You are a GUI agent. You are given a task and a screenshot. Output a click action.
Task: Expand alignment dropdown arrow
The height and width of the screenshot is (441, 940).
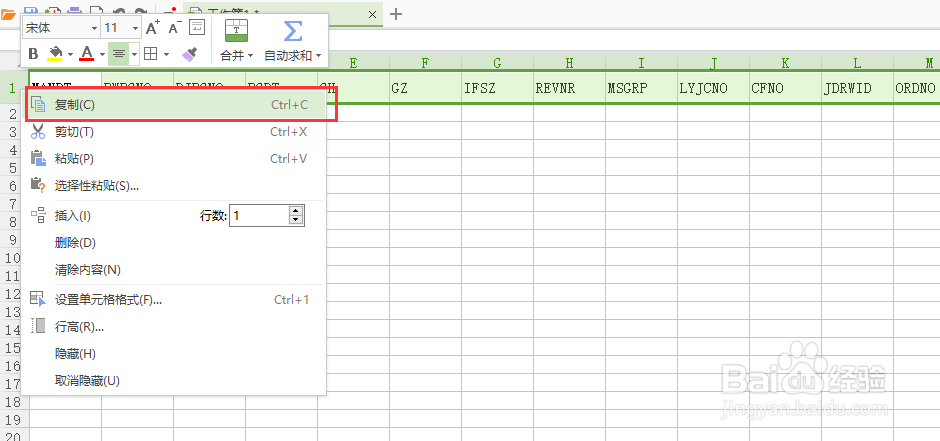click(134, 55)
